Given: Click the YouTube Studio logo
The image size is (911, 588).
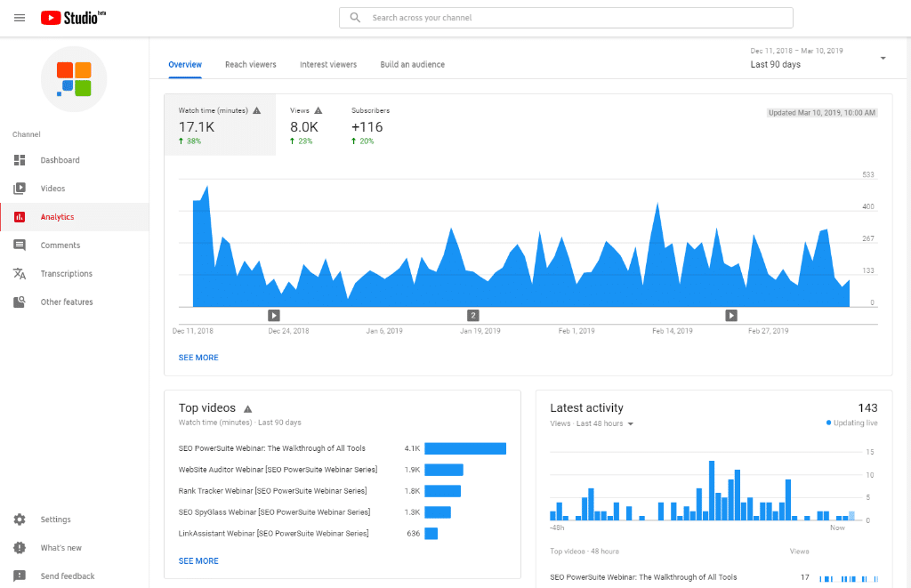Looking at the screenshot, I should click(71, 17).
